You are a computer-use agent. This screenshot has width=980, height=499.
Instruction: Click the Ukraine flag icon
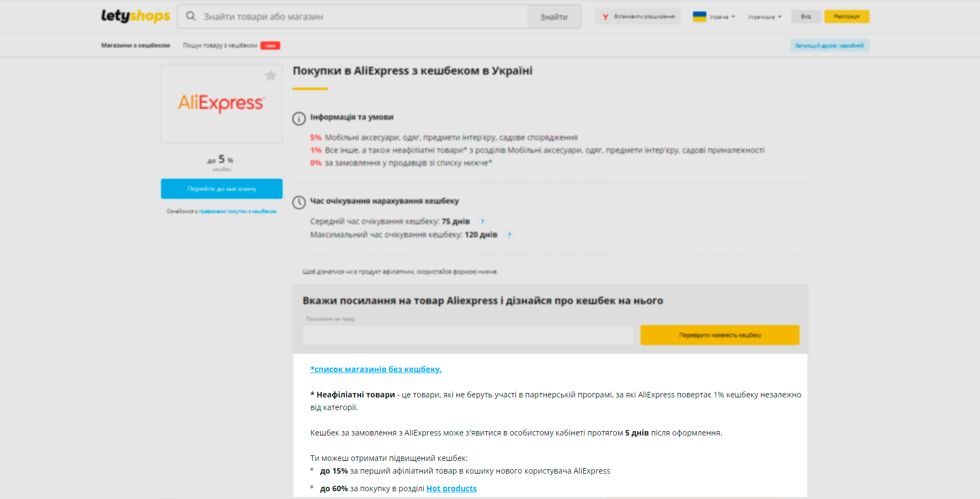coord(699,17)
